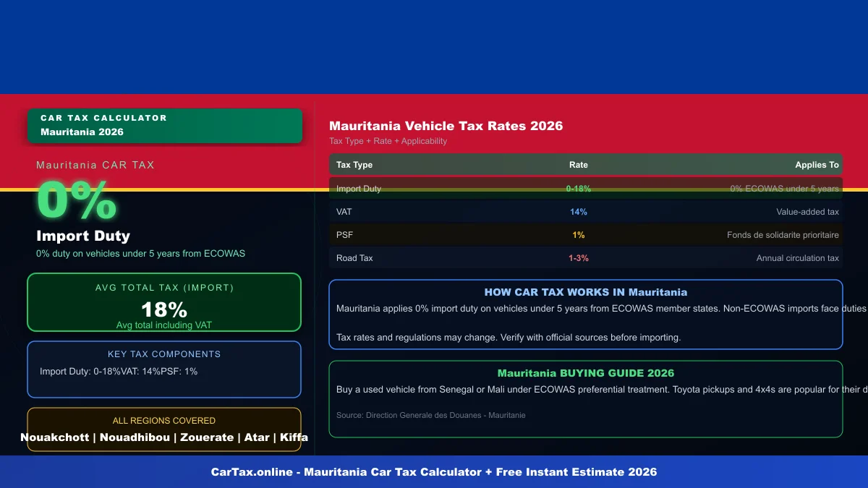This screenshot has height=488, width=868.
Task: Click the regions list starting with Nouakchott
Action: pos(164,437)
